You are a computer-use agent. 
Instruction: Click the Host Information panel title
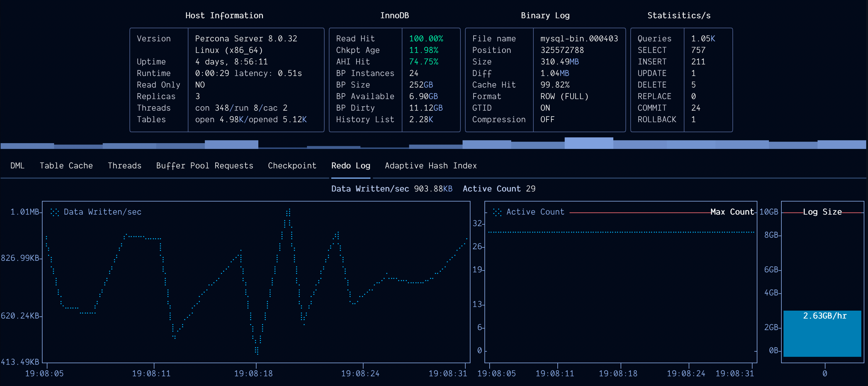tap(224, 16)
